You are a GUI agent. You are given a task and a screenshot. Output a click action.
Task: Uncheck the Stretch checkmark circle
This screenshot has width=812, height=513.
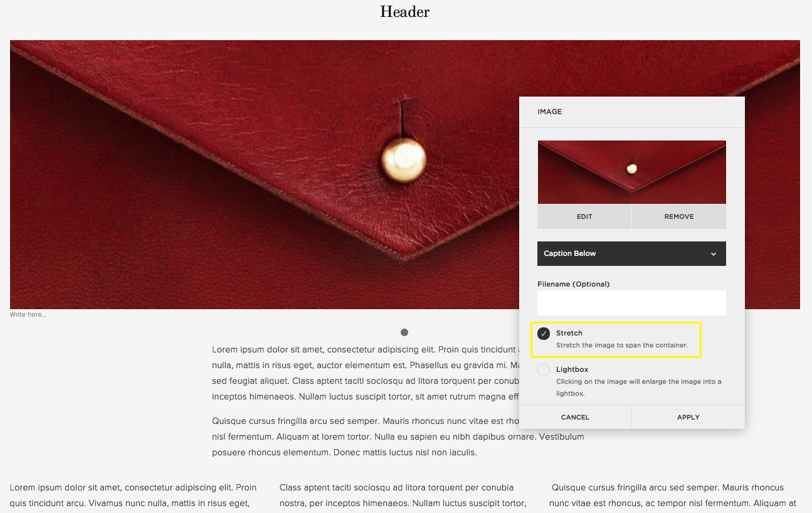[x=544, y=334]
